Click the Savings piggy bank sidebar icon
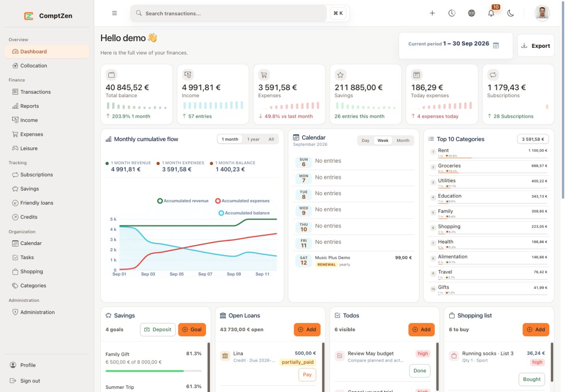Image resolution: width=565 pixels, height=392 pixels. (15, 189)
